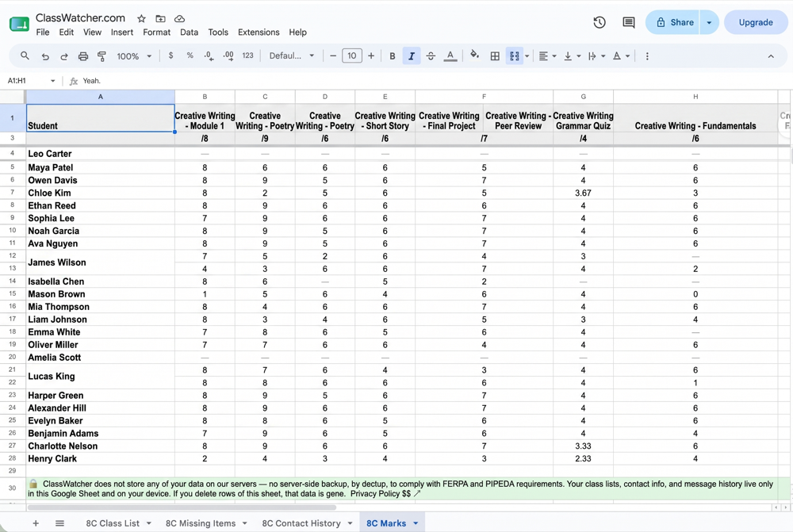Toggle italic formatting

tap(411, 56)
